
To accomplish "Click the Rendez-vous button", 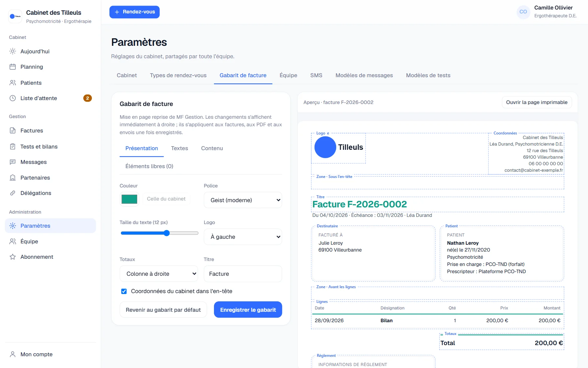I will point(135,12).
